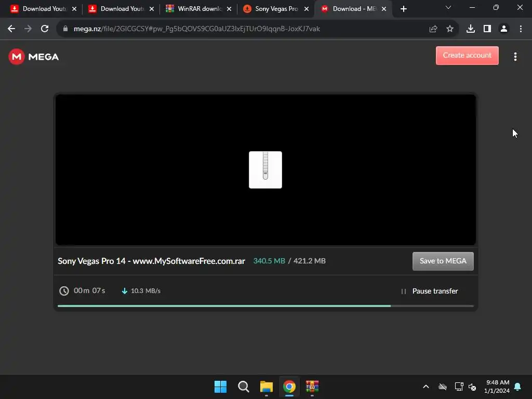Screen dimensions: 532x399
Task: Open the tab search dropdown
Action: point(448,7)
